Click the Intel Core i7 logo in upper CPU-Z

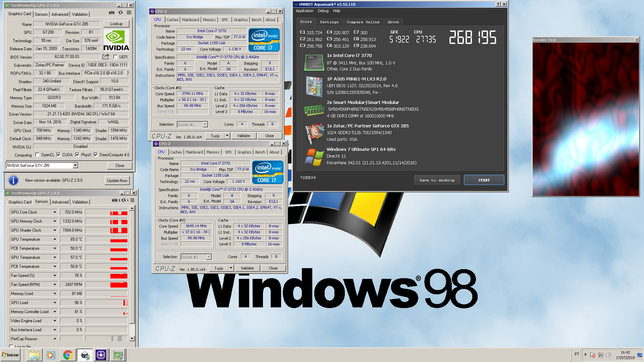pyautogui.click(x=264, y=40)
